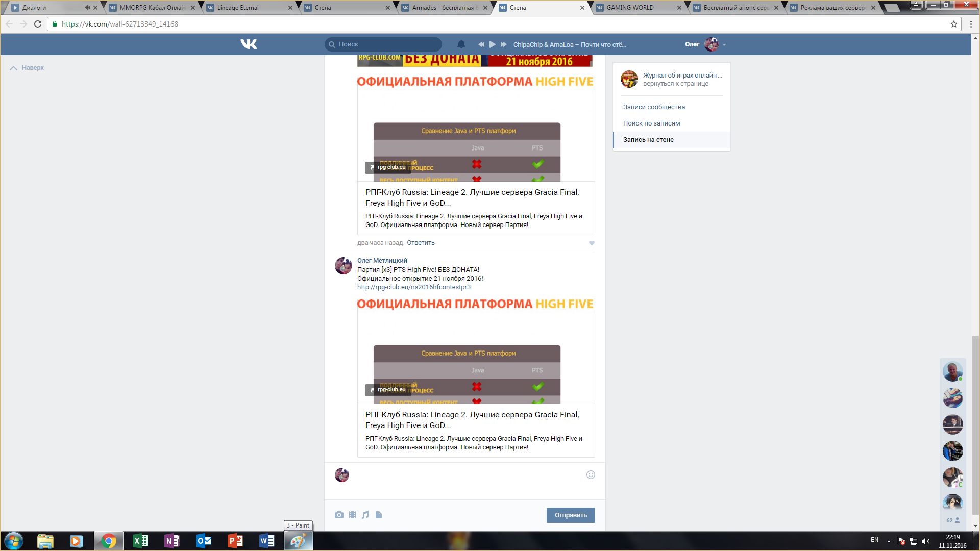Click the volume speaker tray icon
The width and height of the screenshot is (980, 551).
pos(926,541)
